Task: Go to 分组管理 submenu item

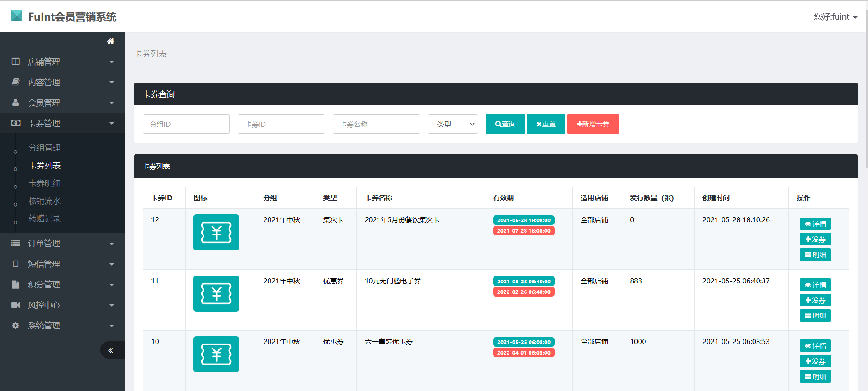Action: coord(45,148)
